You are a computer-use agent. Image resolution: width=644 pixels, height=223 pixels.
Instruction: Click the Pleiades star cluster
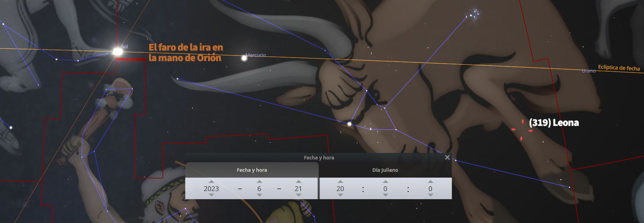coord(474,13)
